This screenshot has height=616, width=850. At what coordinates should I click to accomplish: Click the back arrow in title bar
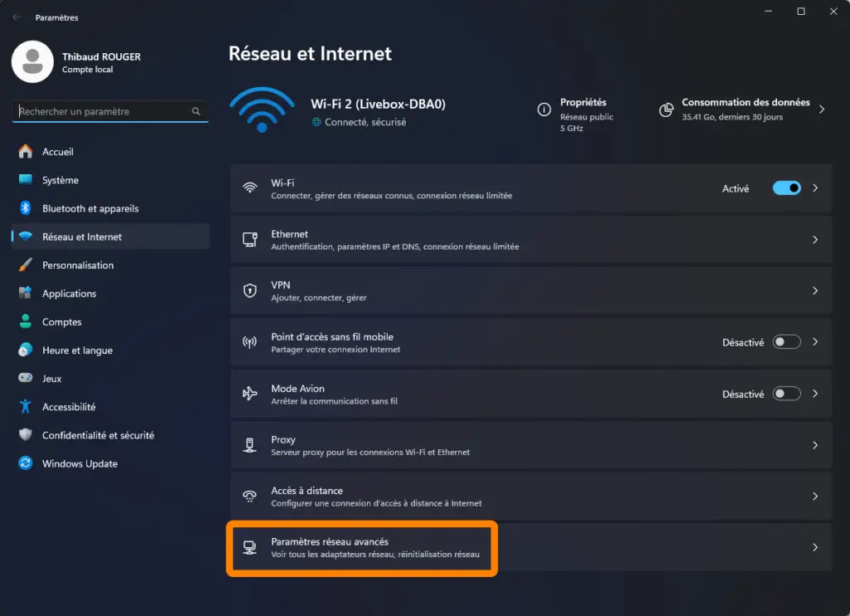[x=17, y=17]
